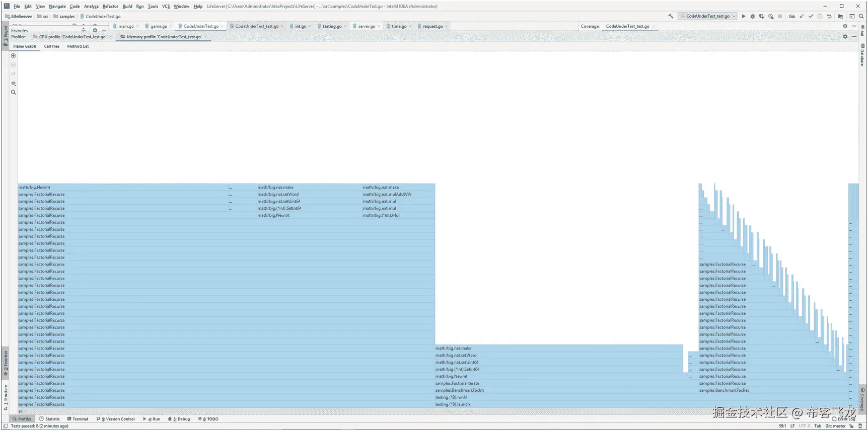Click the Build project hammer icon
Viewport: 868px width, 431px height.
(x=671, y=16)
